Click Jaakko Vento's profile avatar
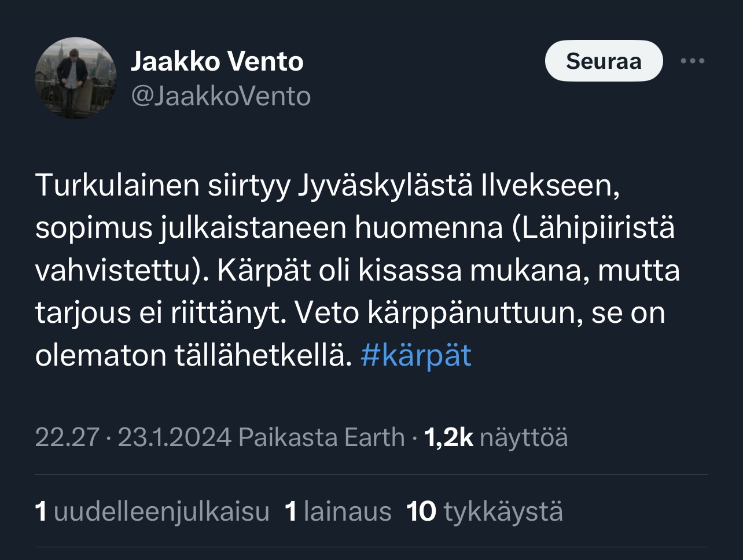 click(75, 78)
